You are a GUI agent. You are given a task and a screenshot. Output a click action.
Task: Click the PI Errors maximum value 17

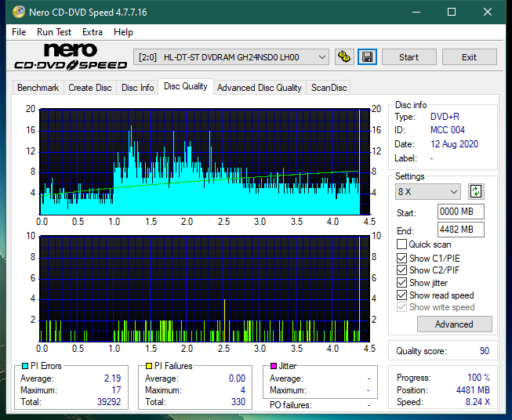[x=116, y=390]
